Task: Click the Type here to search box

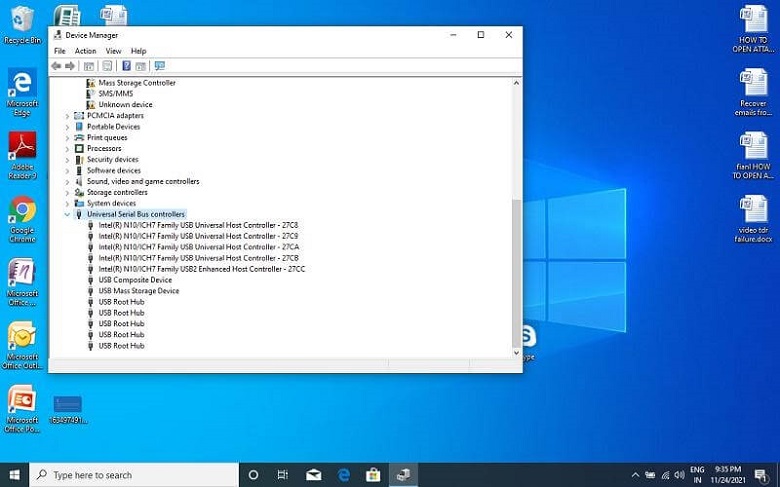Action: pyautogui.click(x=134, y=475)
